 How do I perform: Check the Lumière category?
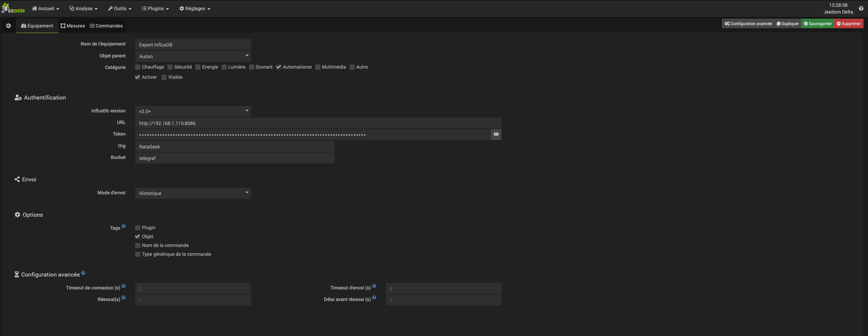(224, 67)
